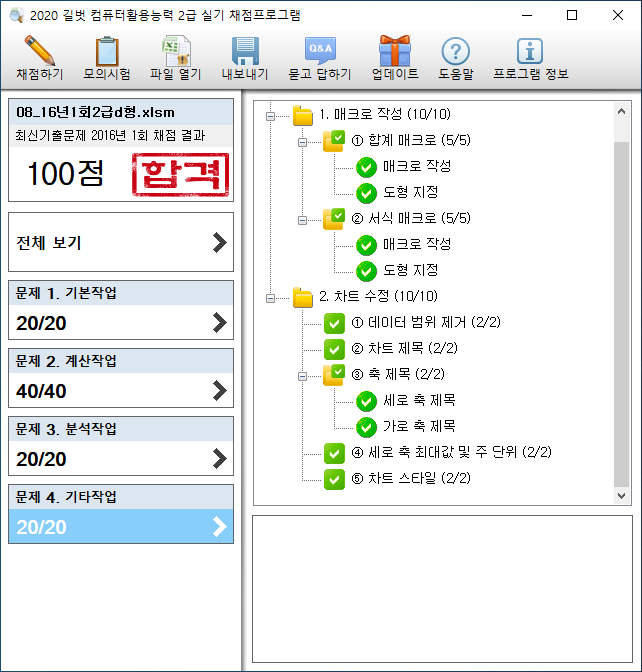This screenshot has width=642, height=672.
Task: Click the checked folder icon of ③ 축 제목
Action: 334,375
